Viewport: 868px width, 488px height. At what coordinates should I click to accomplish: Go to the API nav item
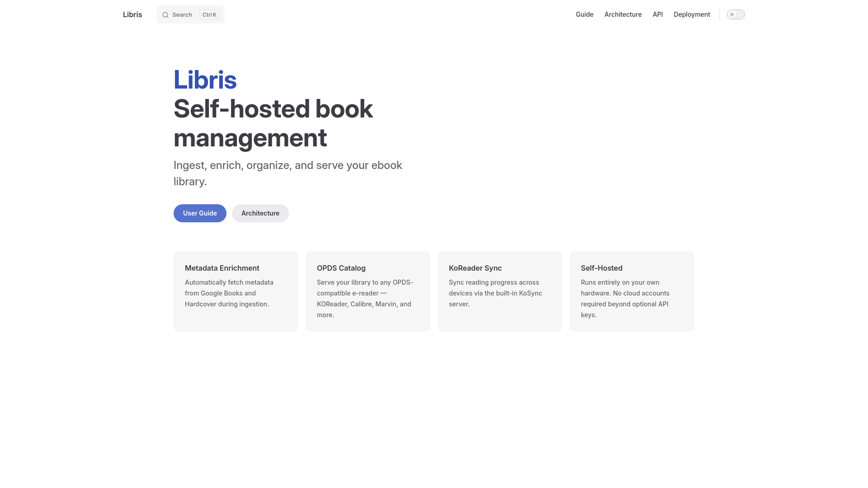(658, 14)
